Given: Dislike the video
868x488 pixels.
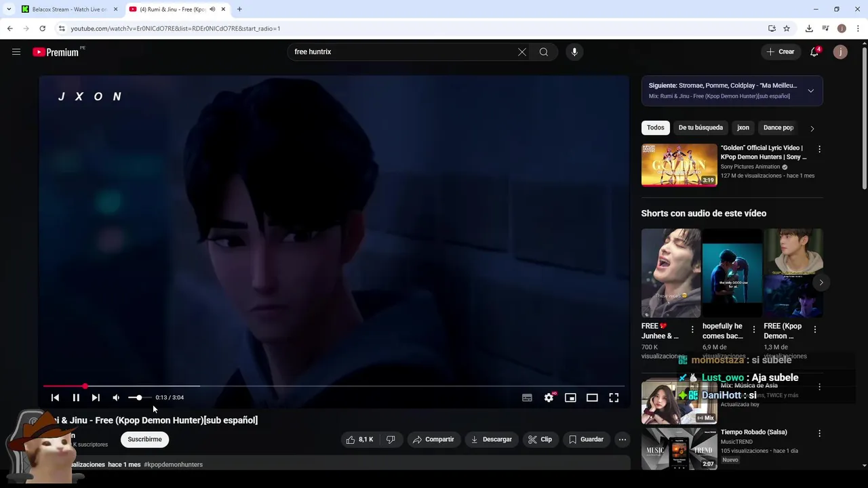Looking at the screenshot, I should coord(391,439).
